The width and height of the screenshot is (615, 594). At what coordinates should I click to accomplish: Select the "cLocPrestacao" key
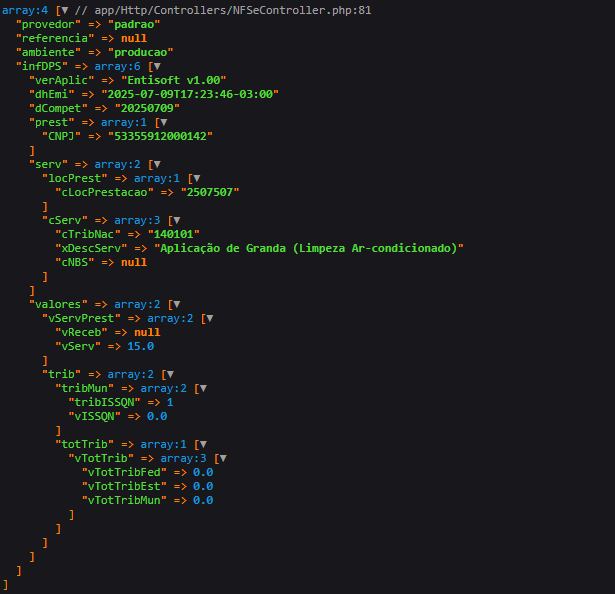tap(104, 193)
